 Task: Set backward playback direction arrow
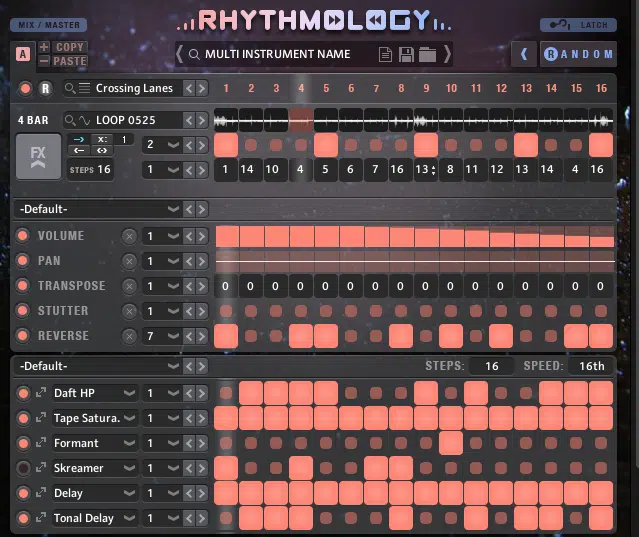(x=79, y=150)
